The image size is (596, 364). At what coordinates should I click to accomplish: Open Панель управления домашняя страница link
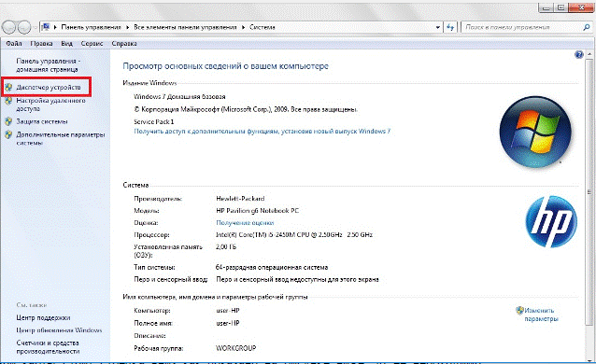click(x=48, y=65)
